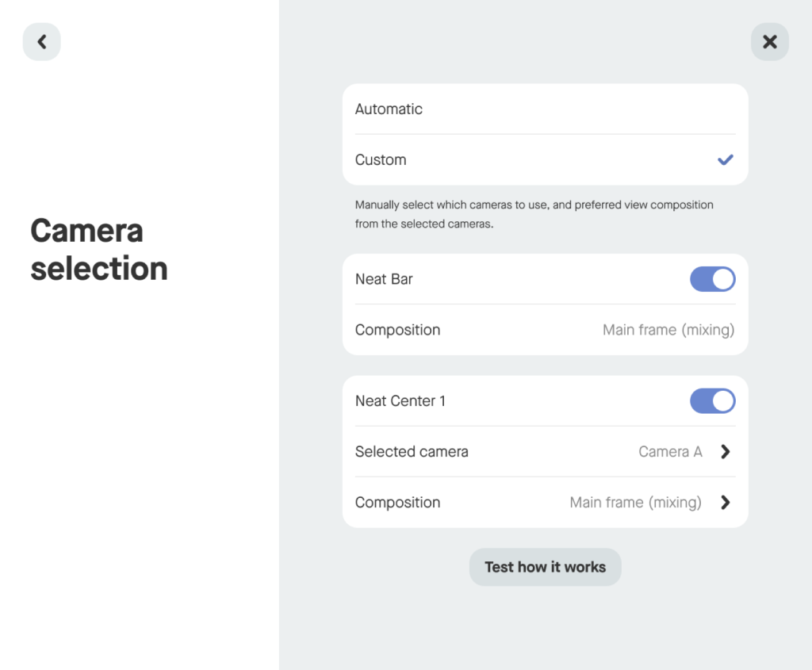Image resolution: width=812 pixels, height=670 pixels.
Task: Click the Neat Bar Composition row label
Action: (397, 330)
